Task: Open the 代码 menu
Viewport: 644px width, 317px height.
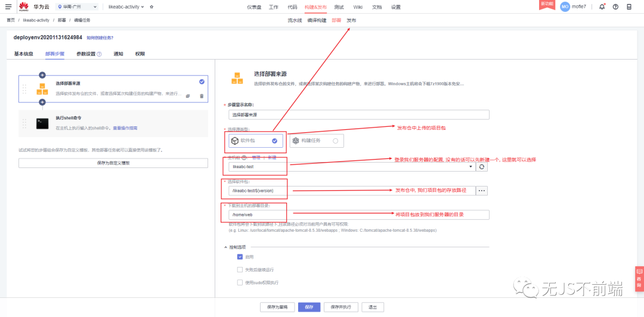Action: tap(292, 7)
